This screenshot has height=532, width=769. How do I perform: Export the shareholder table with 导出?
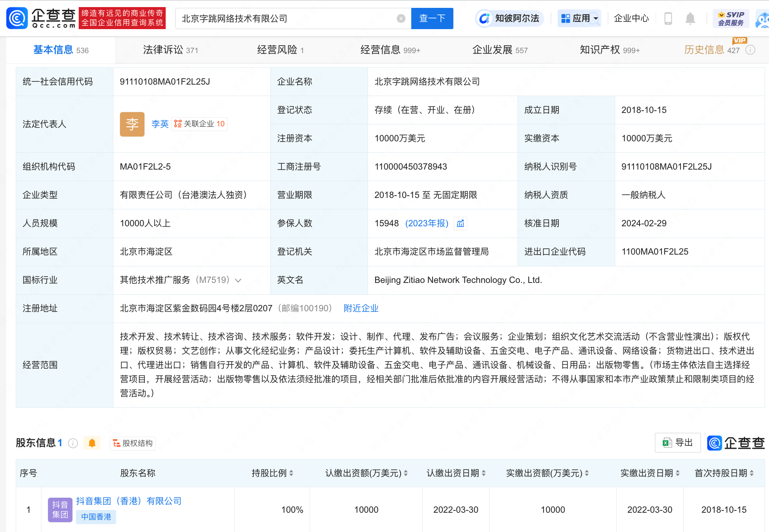coord(678,443)
